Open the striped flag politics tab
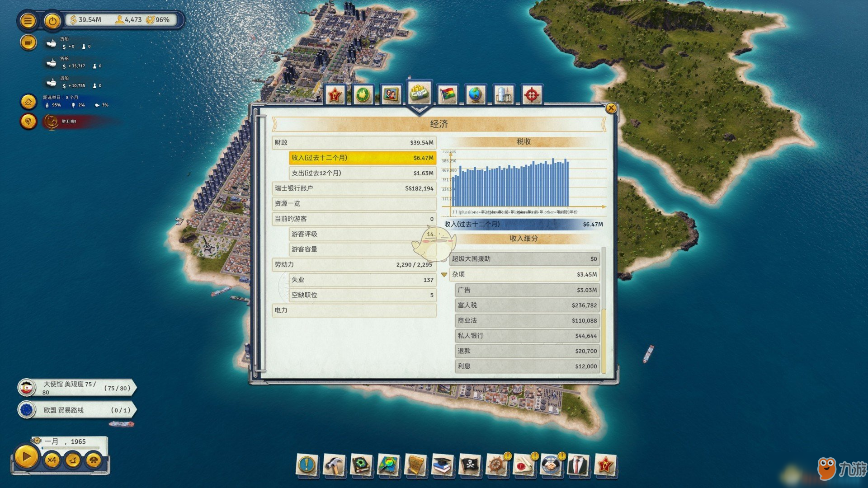 (448, 95)
